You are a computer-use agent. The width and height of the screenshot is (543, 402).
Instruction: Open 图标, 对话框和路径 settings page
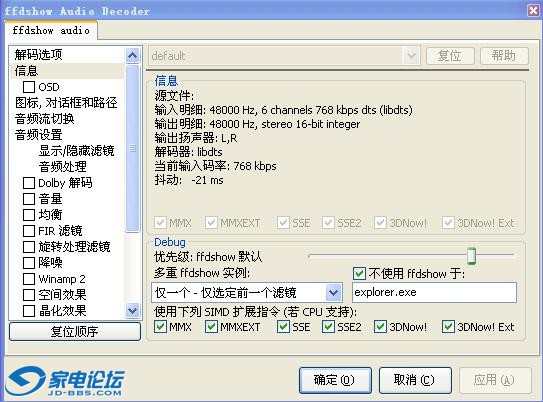pyautogui.click(x=66, y=102)
